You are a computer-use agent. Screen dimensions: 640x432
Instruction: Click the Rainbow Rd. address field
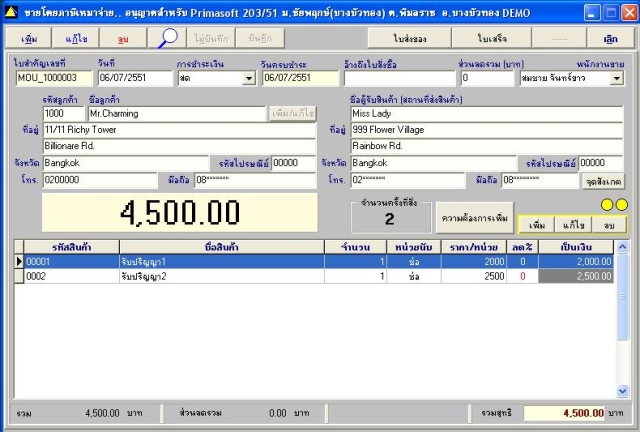(487, 146)
